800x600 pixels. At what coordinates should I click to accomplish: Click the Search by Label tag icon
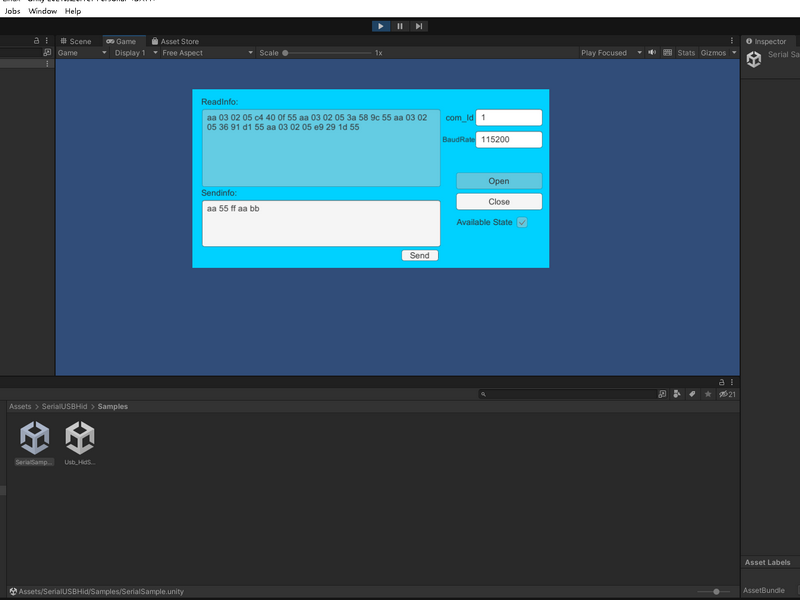coord(692,394)
